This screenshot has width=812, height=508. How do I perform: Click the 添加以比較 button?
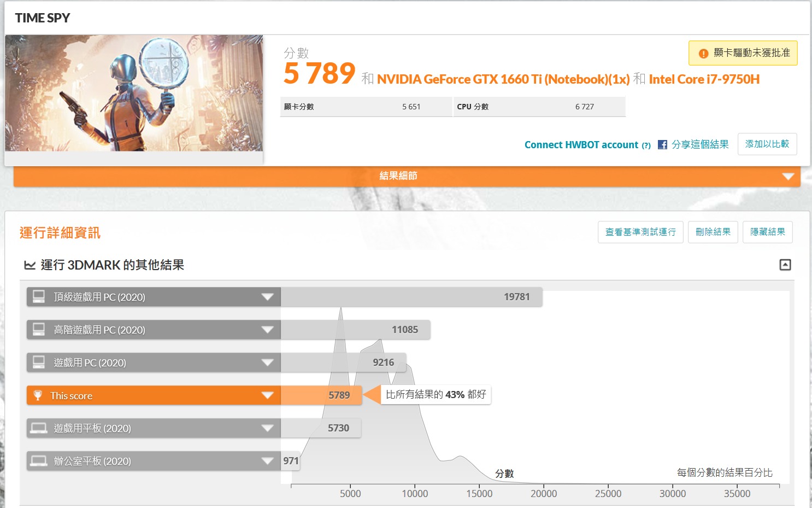point(767,144)
